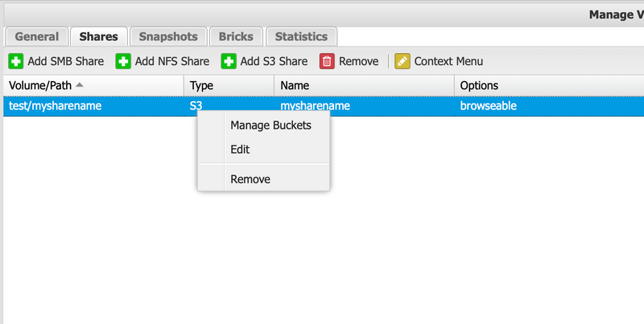
Task: Select the Shares tab
Action: pyautogui.click(x=98, y=36)
